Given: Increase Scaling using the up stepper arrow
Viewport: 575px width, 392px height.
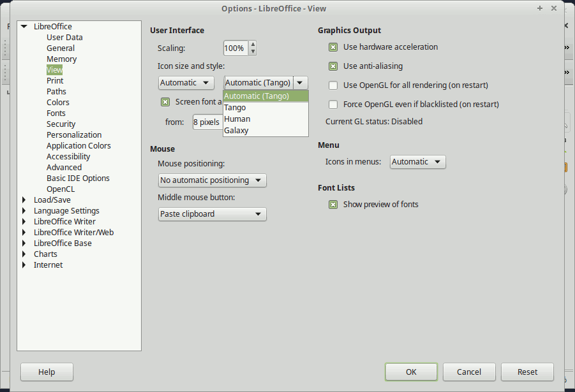Looking at the screenshot, I should coord(252,44).
